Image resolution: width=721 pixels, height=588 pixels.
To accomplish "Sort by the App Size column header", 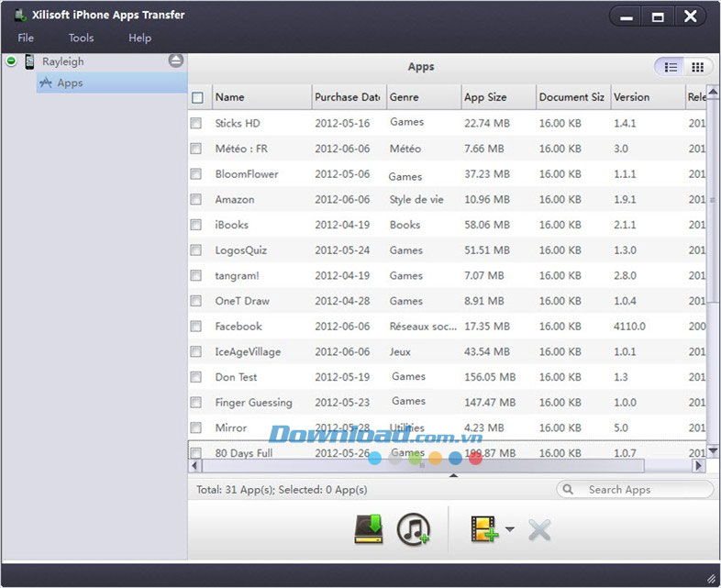I will (499, 97).
